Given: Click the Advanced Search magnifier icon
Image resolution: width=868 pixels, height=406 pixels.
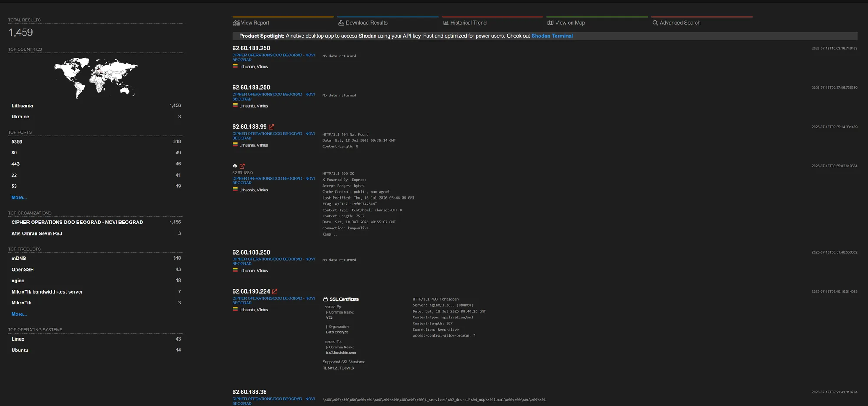Looking at the screenshot, I should pos(655,23).
